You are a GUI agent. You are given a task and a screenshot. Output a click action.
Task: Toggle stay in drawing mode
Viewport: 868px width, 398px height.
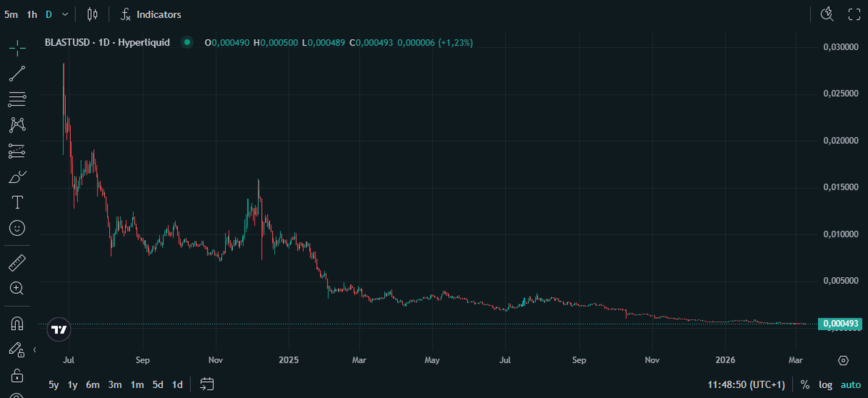point(17,350)
